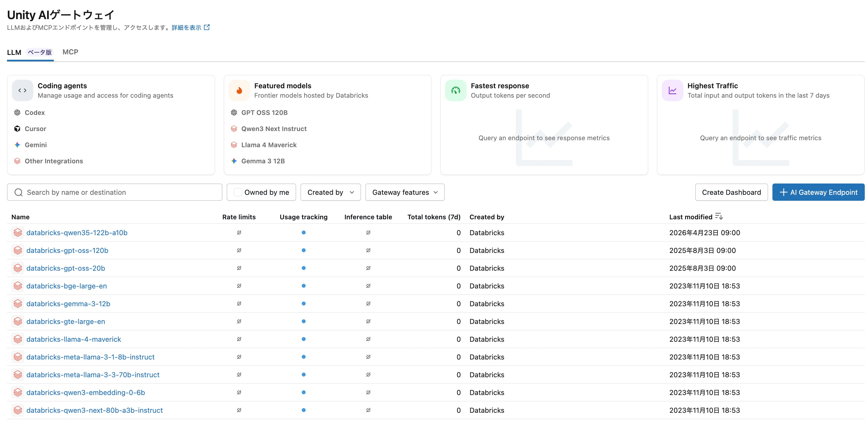The width and height of the screenshot is (868, 423).
Task: Open the databricks-gemma-3-12b endpoint link
Action: coord(68,304)
